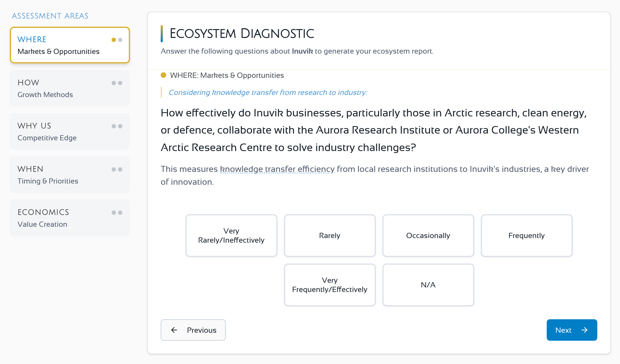Viewport: 620px width, 364px height.
Task: Click progress dots on WHERE section card
Action: click(117, 40)
